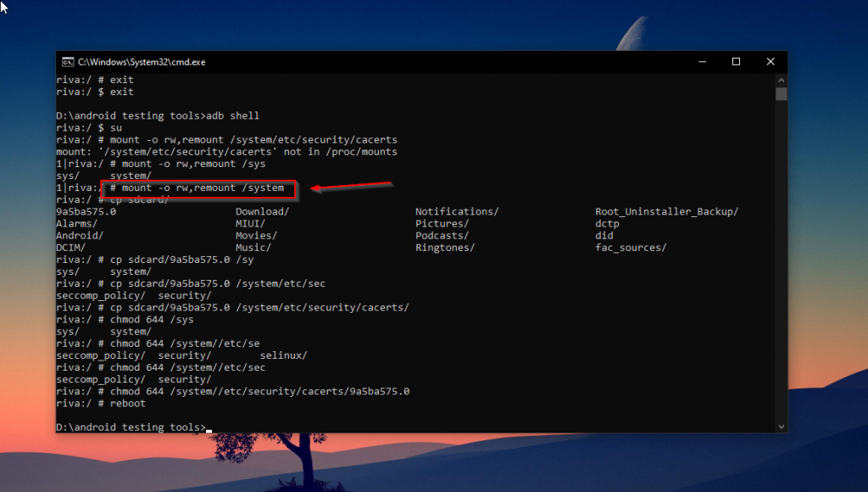Image resolution: width=868 pixels, height=492 pixels.
Task: Click the final 'D:\android testing tools>' prompt
Action: [131, 428]
